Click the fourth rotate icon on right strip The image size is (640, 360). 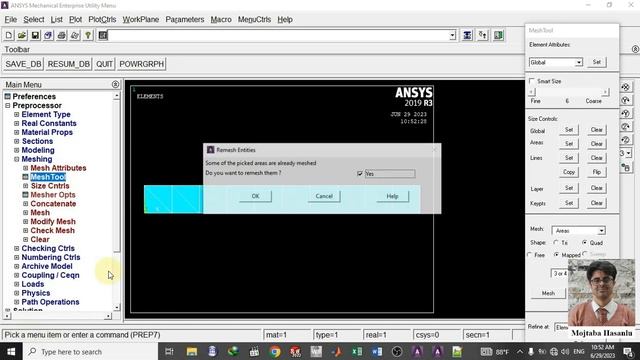626,127
